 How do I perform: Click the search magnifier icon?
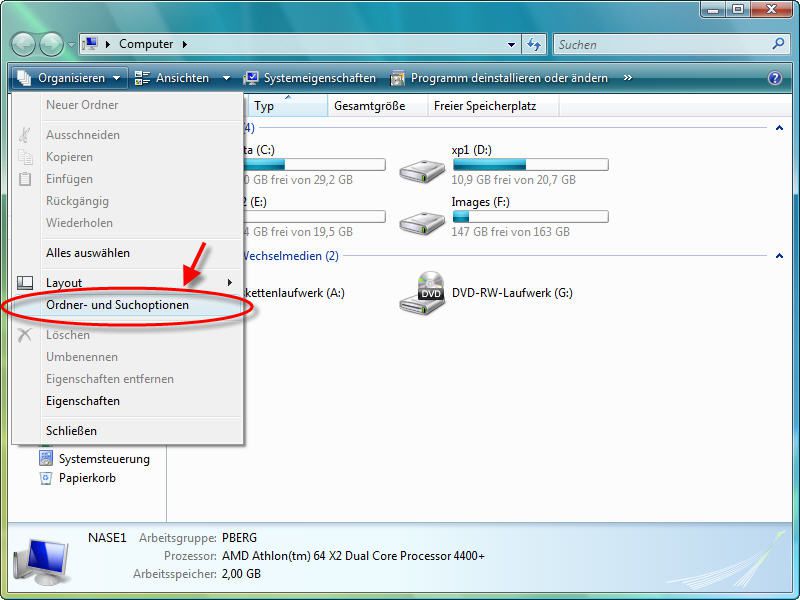click(779, 44)
